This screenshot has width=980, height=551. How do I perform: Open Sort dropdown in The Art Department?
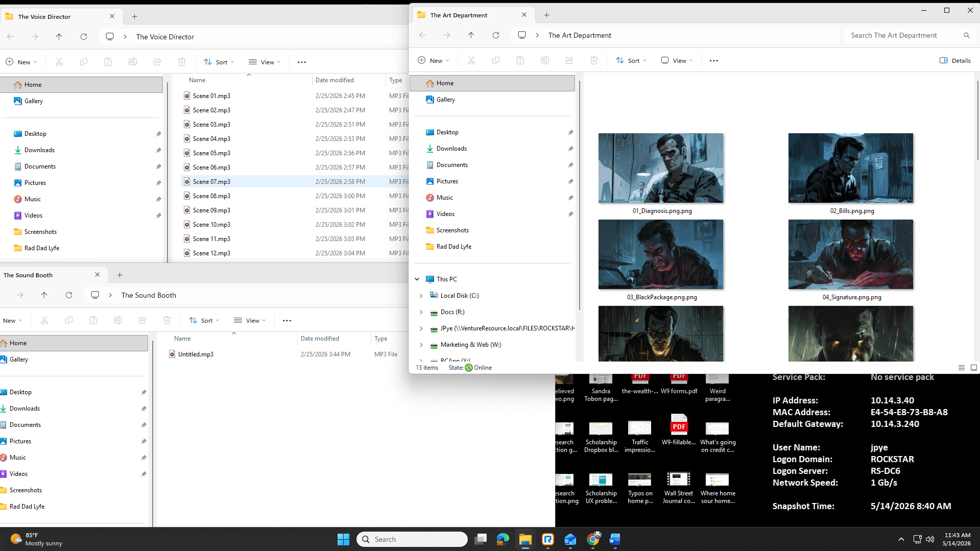coord(631,60)
